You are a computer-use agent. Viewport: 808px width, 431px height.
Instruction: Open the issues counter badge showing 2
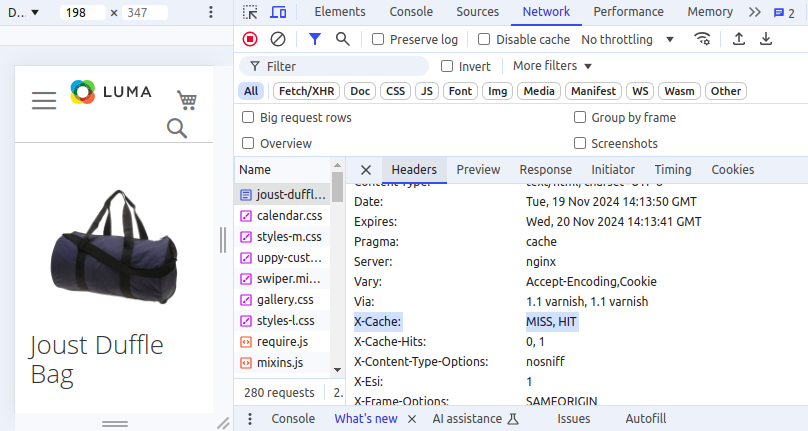pos(784,13)
